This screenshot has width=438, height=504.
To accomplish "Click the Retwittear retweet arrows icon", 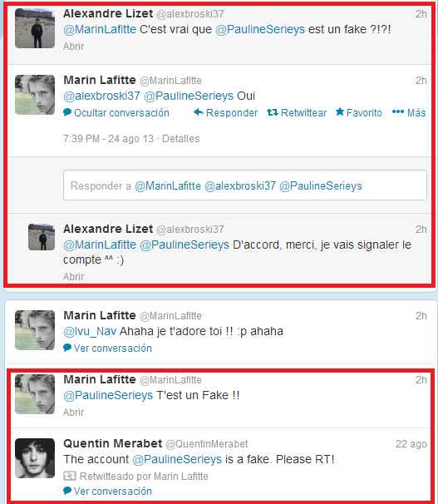I will pyautogui.click(x=273, y=112).
